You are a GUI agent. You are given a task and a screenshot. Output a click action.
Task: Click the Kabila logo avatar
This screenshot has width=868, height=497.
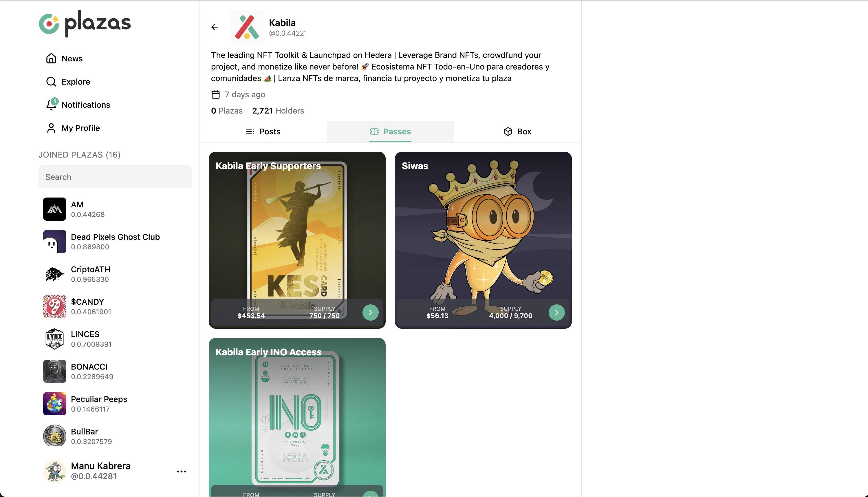click(x=247, y=27)
